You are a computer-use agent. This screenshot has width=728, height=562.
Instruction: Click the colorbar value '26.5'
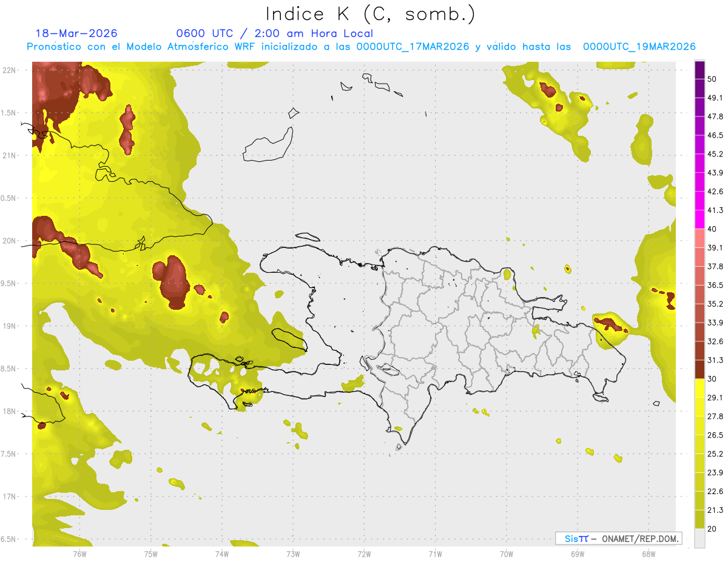pyautogui.click(x=715, y=435)
